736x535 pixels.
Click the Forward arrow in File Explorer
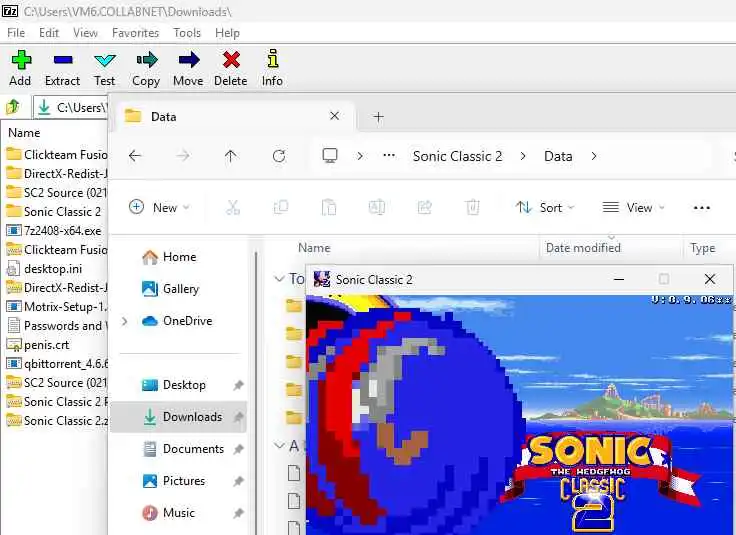(x=183, y=156)
